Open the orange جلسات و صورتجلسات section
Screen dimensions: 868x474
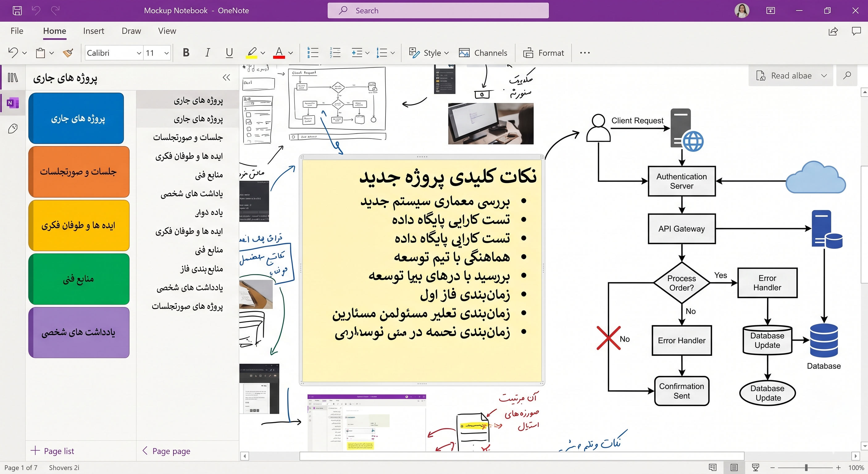pos(79,172)
